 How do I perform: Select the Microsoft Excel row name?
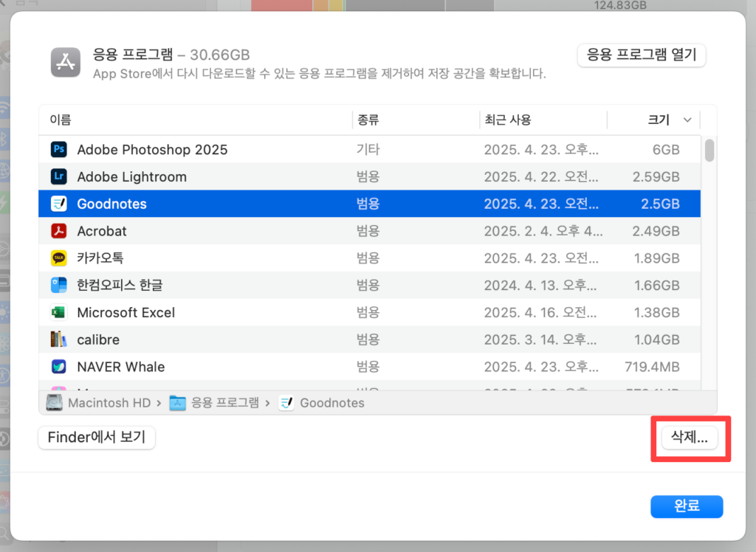[126, 312]
